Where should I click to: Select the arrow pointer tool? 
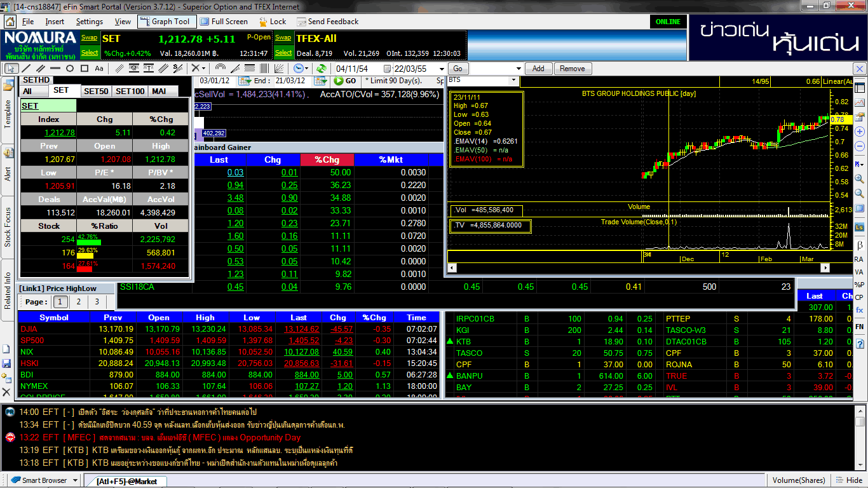(x=13, y=68)
